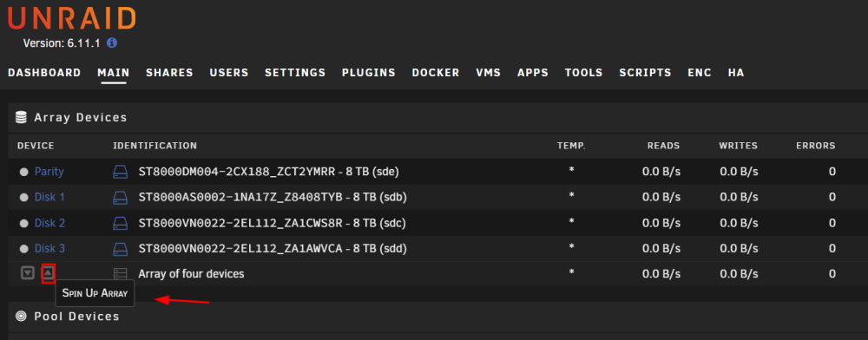Open the Parity device link
The height and width of the screenshot is (340, 868).
(49, 172)
